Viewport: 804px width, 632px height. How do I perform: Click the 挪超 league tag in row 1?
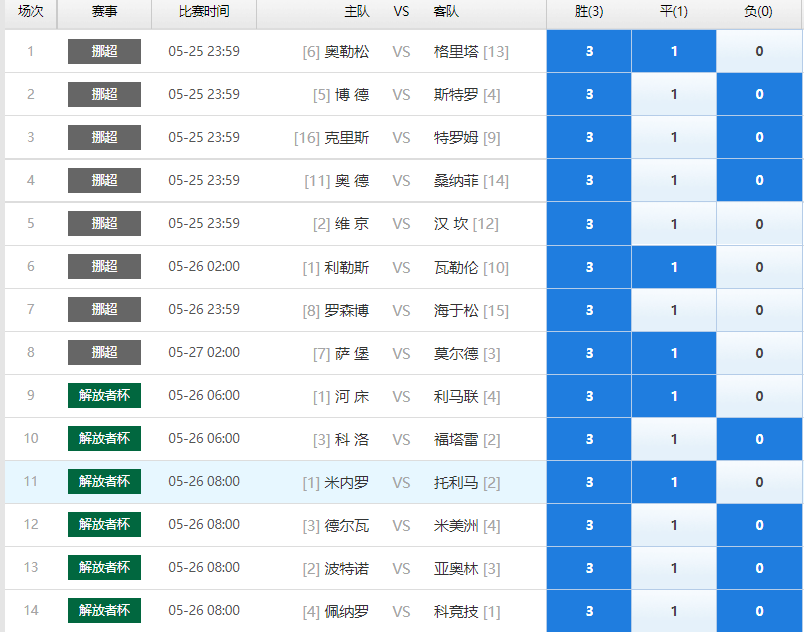[x=104, y=51]
